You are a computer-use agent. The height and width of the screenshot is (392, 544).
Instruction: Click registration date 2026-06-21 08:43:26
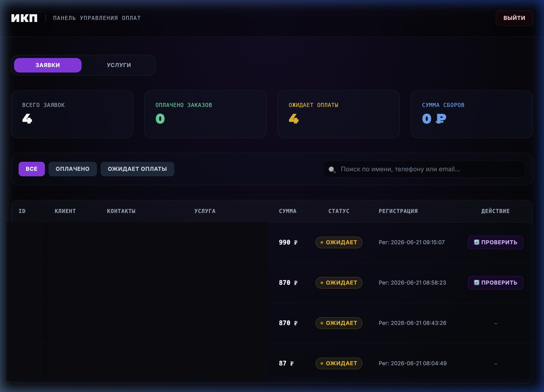pyautogui.click(x=412, y=323)
